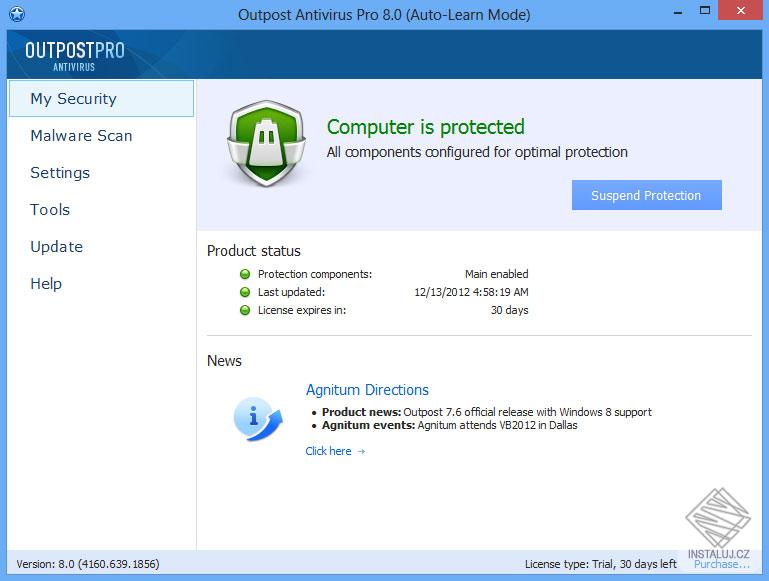Close the Outpost Antivirus Pro window
The width and height of the screenshot is (769, 581).
click(x=741, y=10)
